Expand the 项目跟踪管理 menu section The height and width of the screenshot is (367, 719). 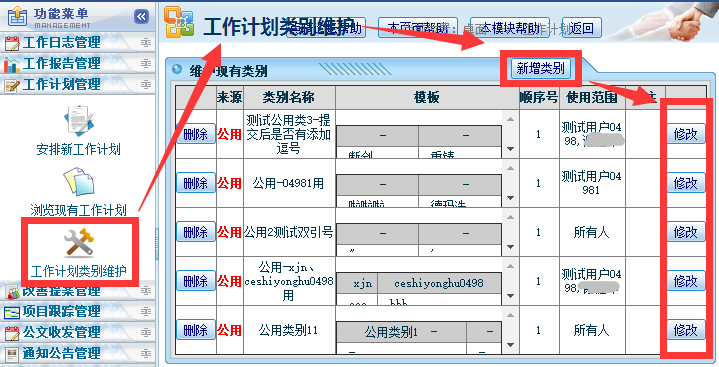coord(146,311)
